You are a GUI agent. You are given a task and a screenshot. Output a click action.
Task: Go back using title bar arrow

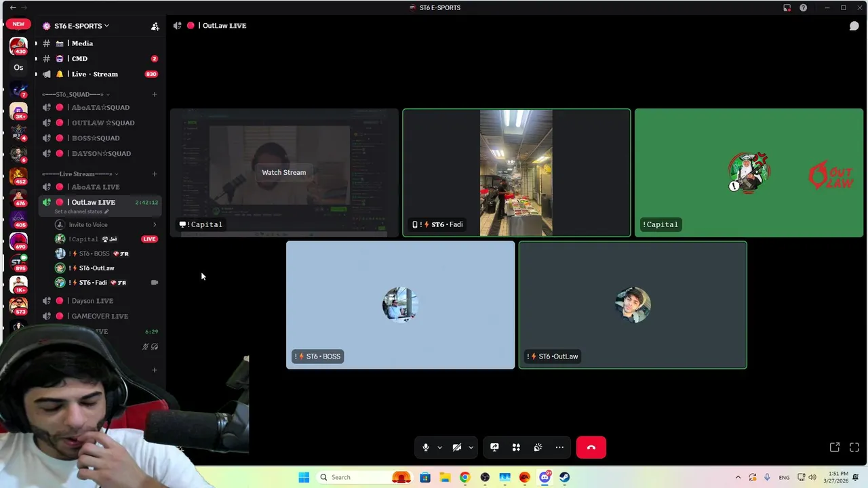click(x=12, y=7)
